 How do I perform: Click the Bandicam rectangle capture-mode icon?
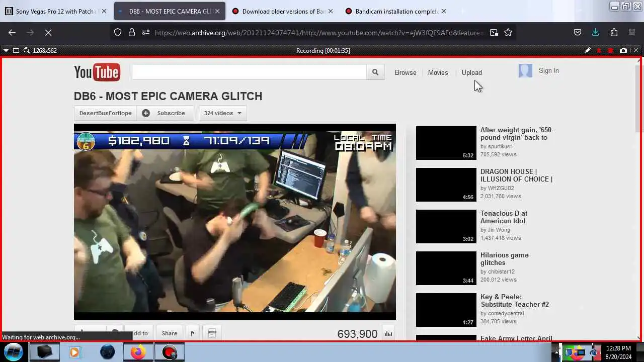pos(16,50)
